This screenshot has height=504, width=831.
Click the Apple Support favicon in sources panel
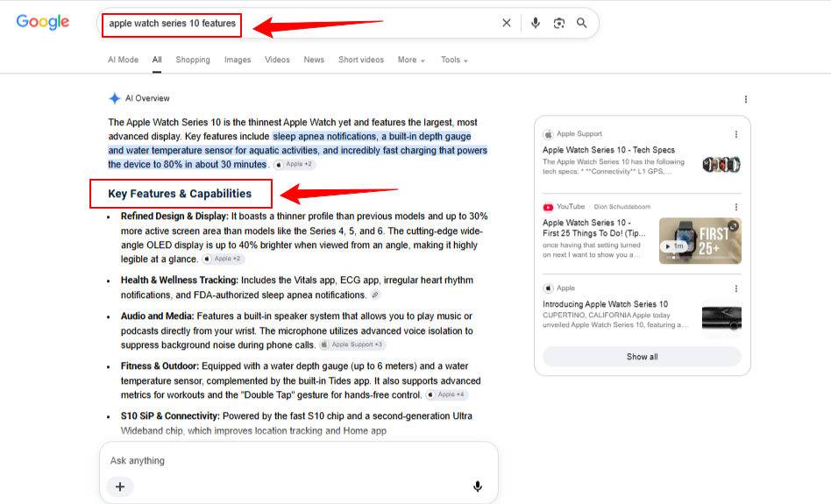[548, 134]
